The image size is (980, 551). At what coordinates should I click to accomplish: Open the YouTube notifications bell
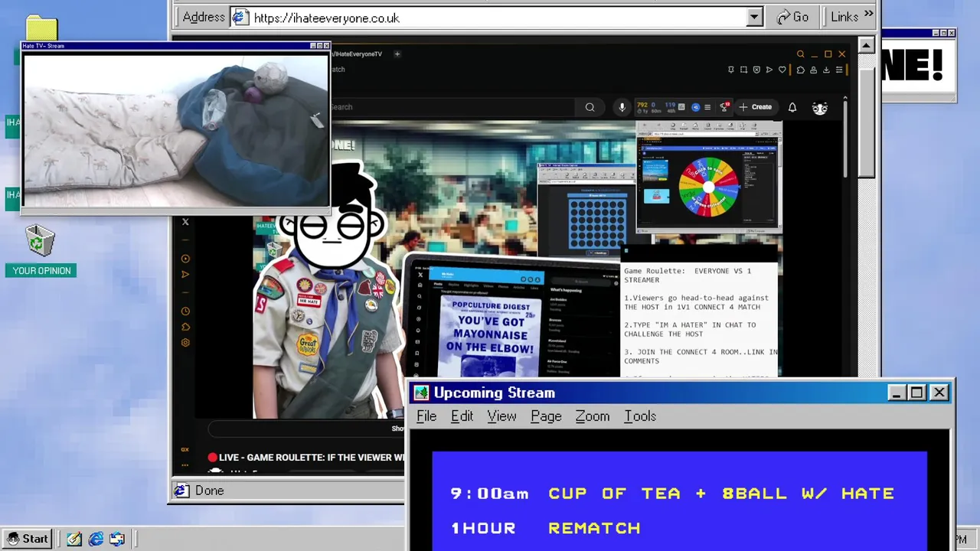pos(792,107)
